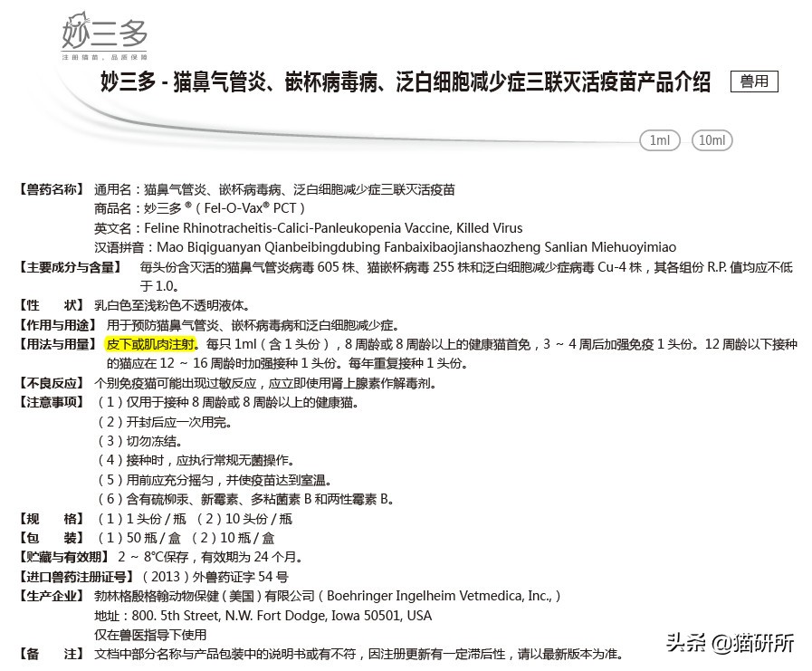Click the English name Feline Rhinotracheitis line
This screenshot has width=812, height=671.
coord(308,228)
